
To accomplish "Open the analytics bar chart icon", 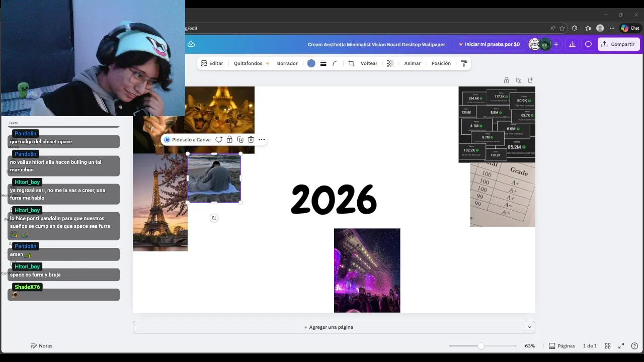I will click(x=572, y=44).
